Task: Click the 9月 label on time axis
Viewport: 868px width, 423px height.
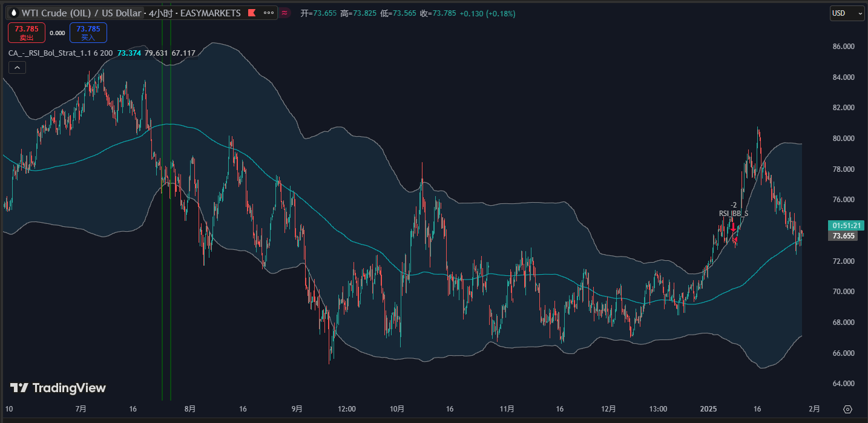Action: [296, 409]
